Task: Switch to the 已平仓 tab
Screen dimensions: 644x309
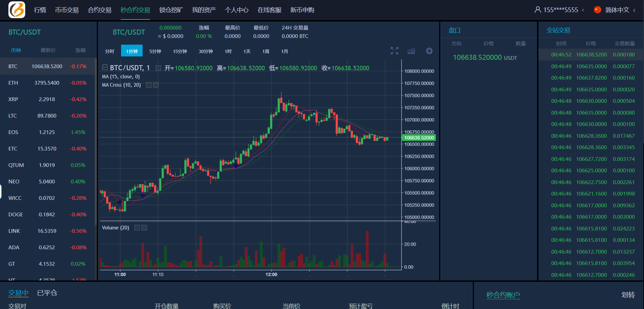Action: [x=47, y=293]
